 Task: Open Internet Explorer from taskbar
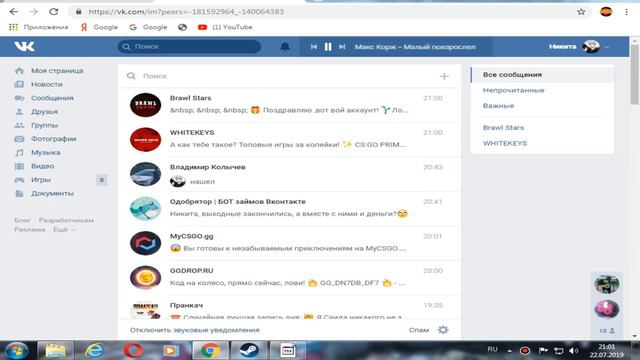(x=95, y=351)
